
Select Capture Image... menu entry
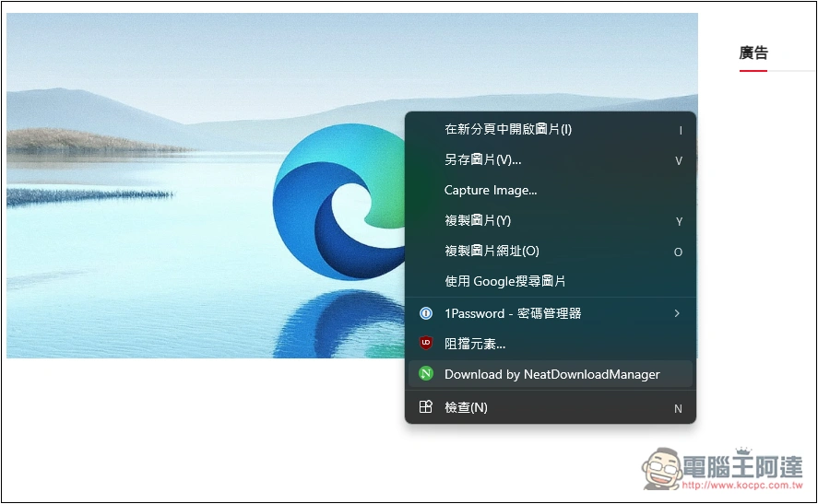pos(551,190)
